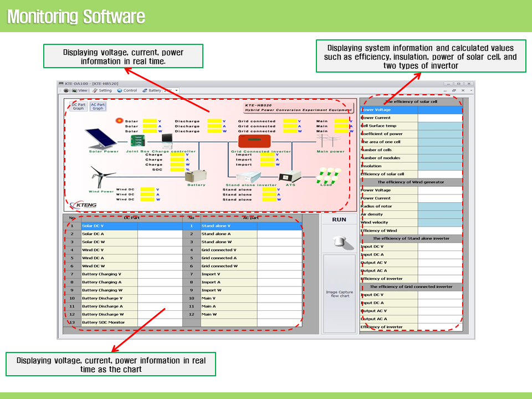The width and height of the screenshot is (532, 399).
Task: Open the View menu
Action: (x=82, y=90)
